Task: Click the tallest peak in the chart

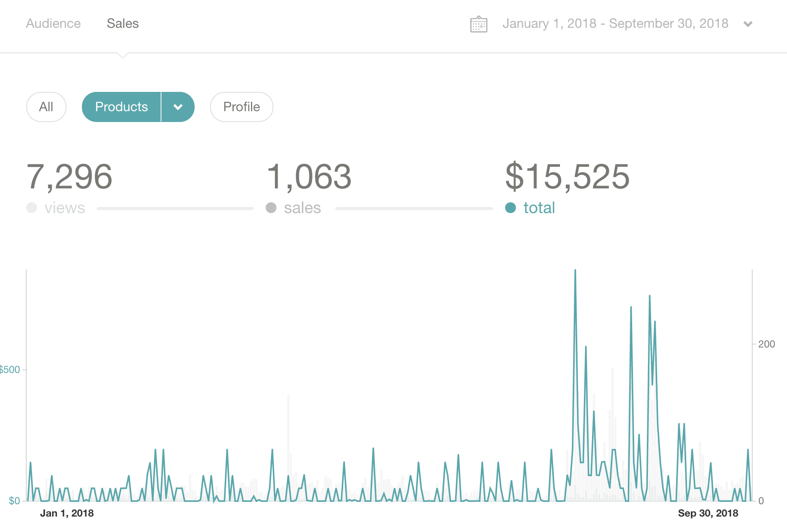Action: click(575, 271)
